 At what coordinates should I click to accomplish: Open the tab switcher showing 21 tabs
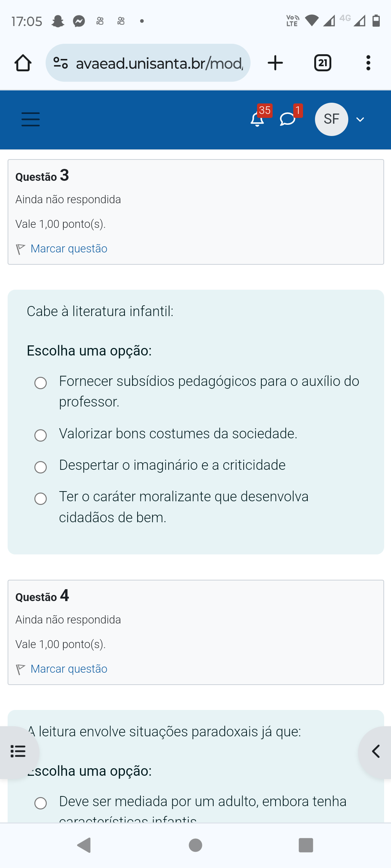pyautogui.click(x=323, y=63)
